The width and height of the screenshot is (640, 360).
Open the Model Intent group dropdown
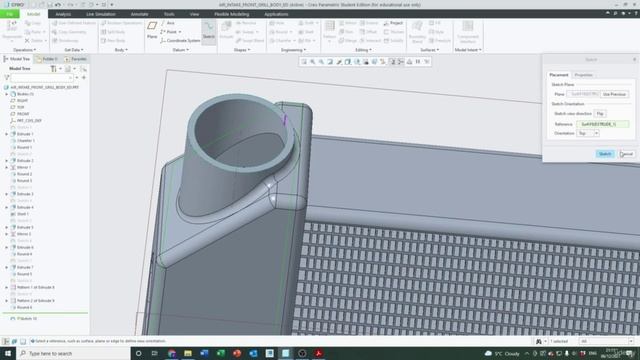[x=468, y=50]
